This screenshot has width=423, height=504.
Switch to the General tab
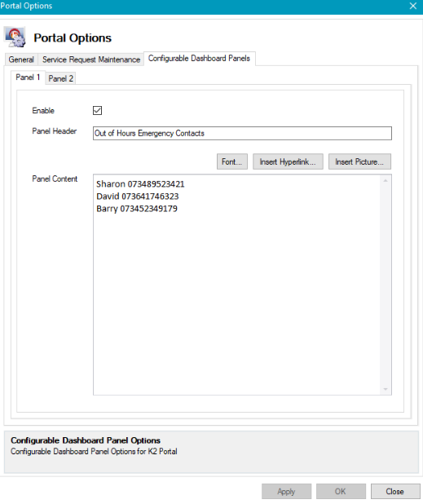pos(21,60)
